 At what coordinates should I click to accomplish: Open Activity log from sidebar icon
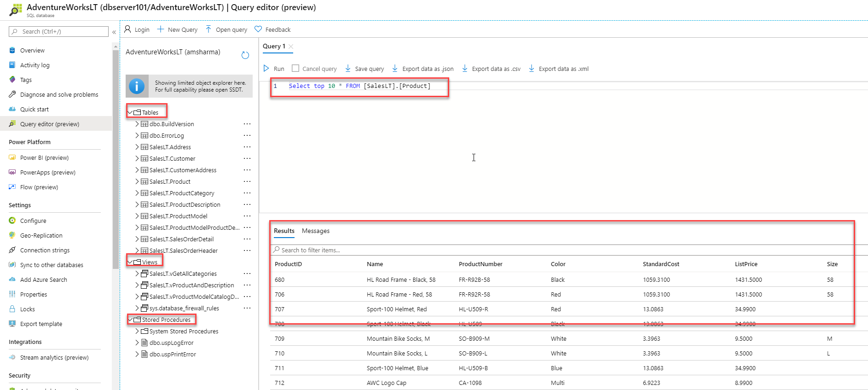(x=12, y=65)
